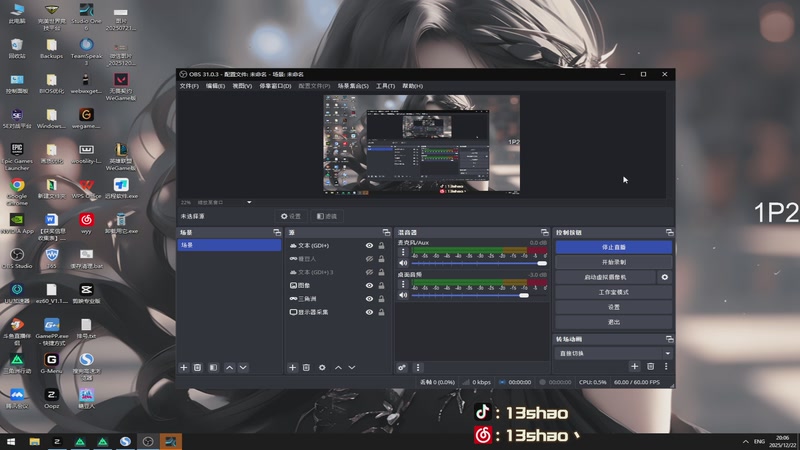The width and height of the screenshot is (800, 450).
Task: Open 麦克风/Aux channel options menu dots
Action: [x=403, y=252]
